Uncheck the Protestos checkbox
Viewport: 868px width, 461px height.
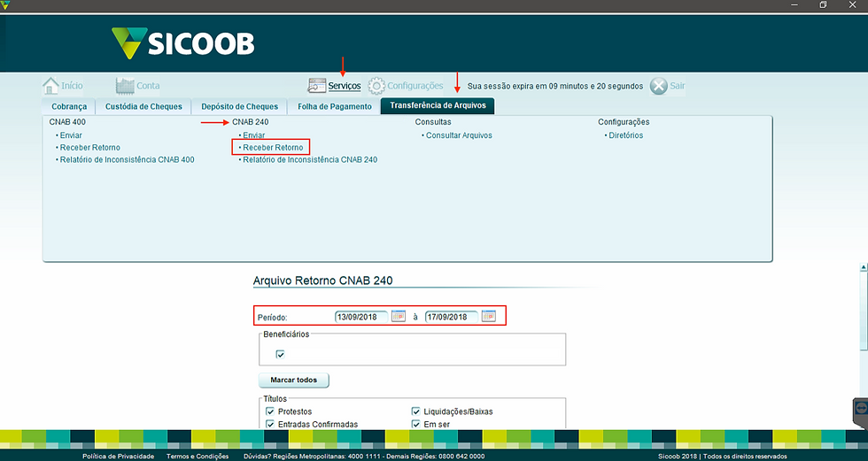click(x=270, y=411)
